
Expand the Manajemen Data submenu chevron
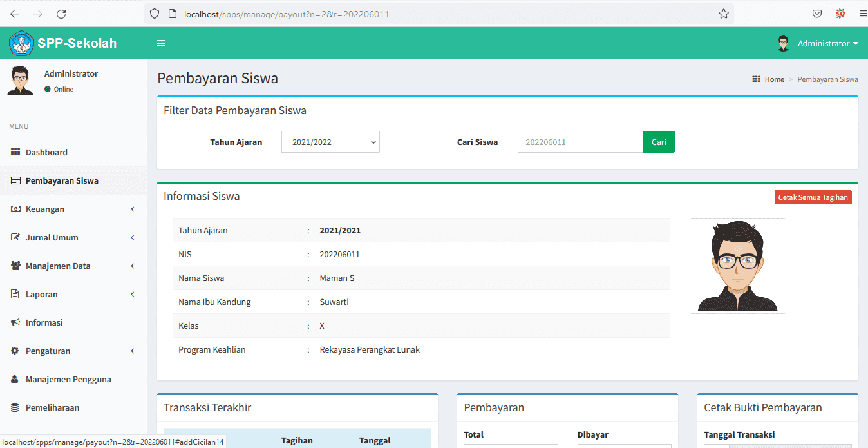click(132, 266)
